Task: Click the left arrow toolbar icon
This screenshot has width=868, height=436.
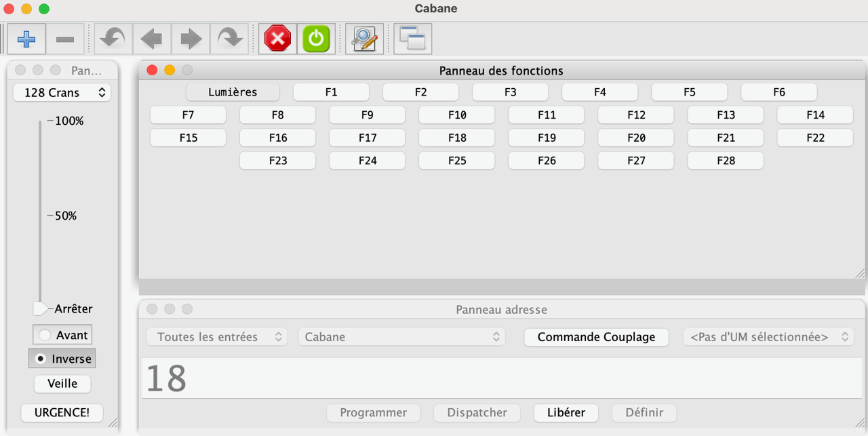Action: 151,39
